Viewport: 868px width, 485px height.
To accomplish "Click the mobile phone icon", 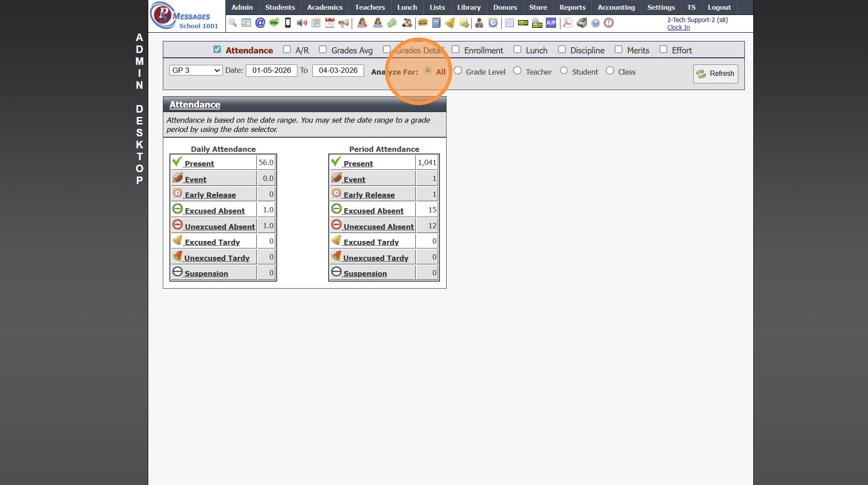I will pos(288,23).
